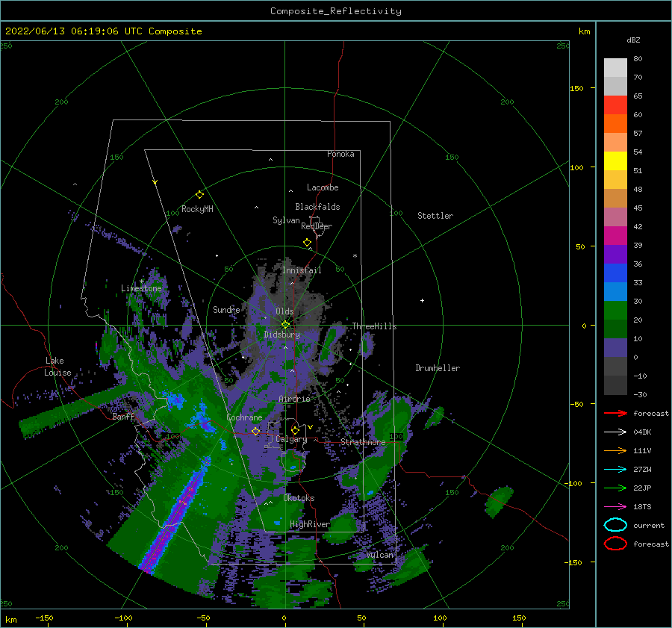
Task: Select the magenta 18TS arrow legend icon
Action: 615,507
